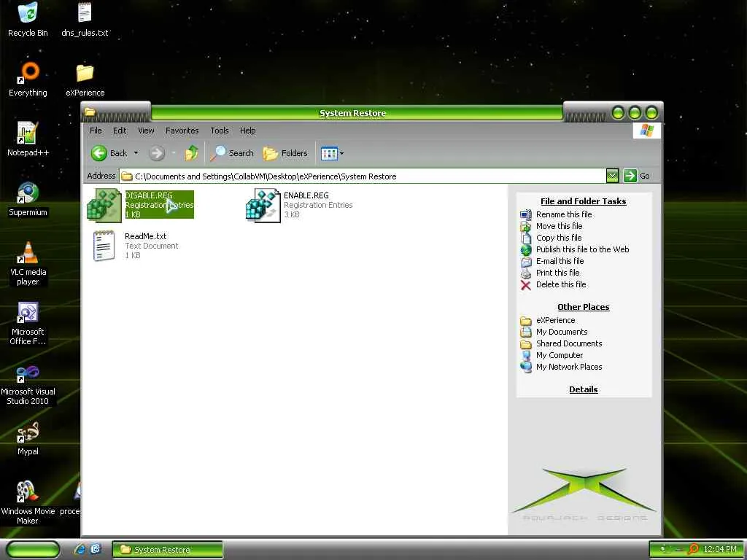Click the red X delete icon
Screen dimensions: 747x560
[526, 285]
